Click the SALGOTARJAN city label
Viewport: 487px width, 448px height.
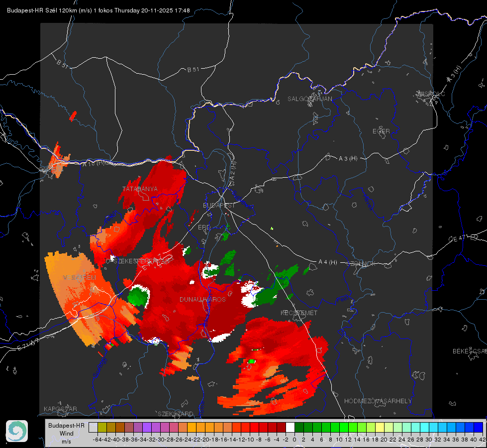[x=309, y=99]
